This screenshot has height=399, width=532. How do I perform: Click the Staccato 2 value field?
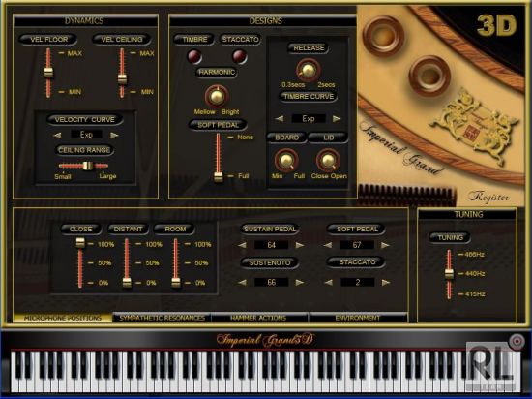357,282
